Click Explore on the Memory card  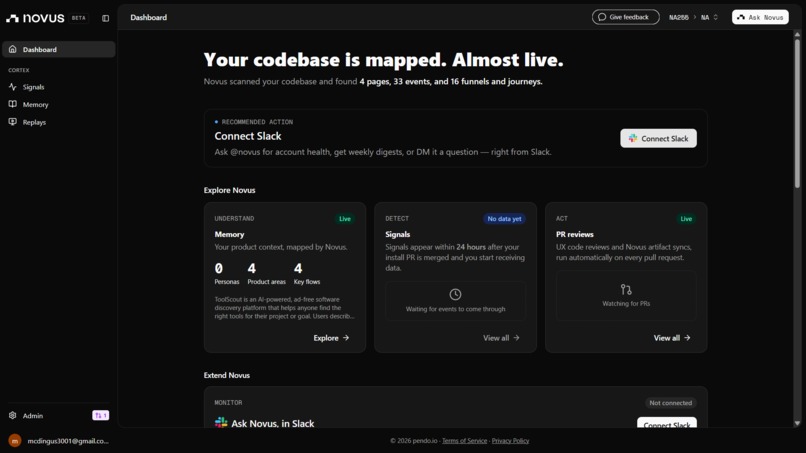(332, 338)
